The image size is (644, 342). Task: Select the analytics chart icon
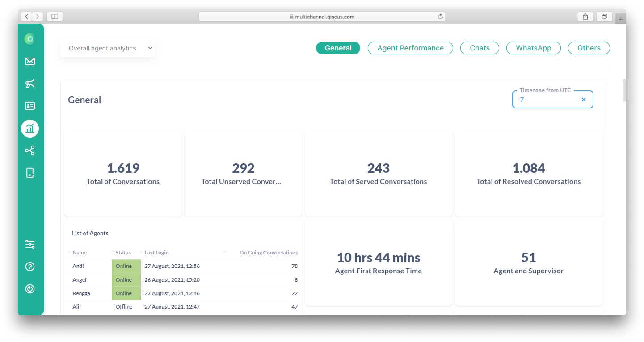[30, 129]
